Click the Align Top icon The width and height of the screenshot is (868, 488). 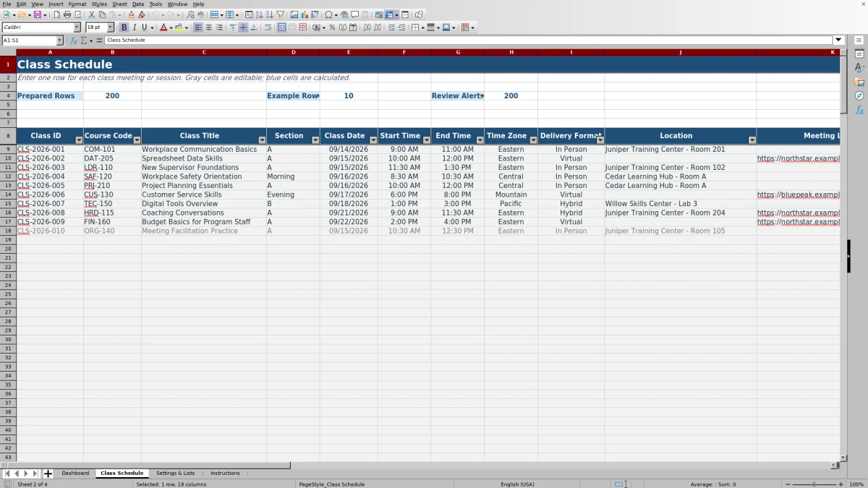(x=233, y=27)
